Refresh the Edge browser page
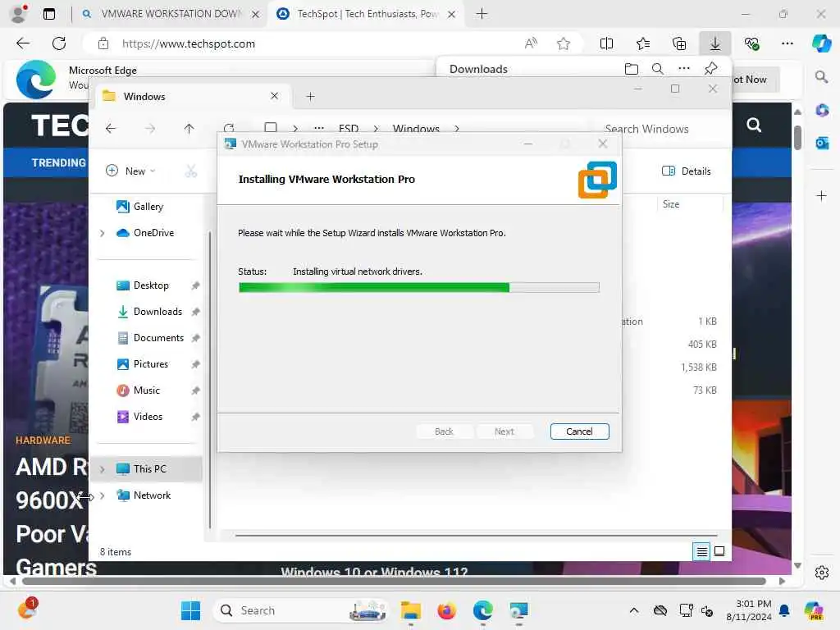Viewport: 840px width, 630px height. [x=59, y=43]
